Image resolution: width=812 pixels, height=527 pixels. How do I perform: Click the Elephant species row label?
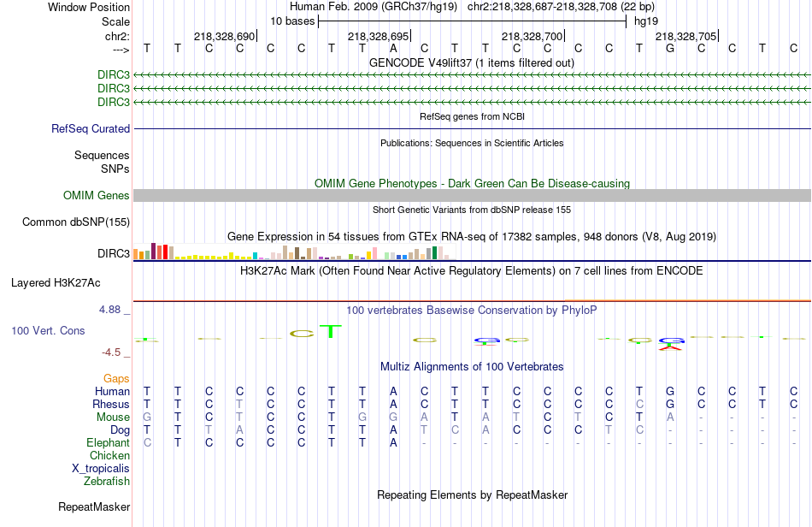tap(109, 442)
